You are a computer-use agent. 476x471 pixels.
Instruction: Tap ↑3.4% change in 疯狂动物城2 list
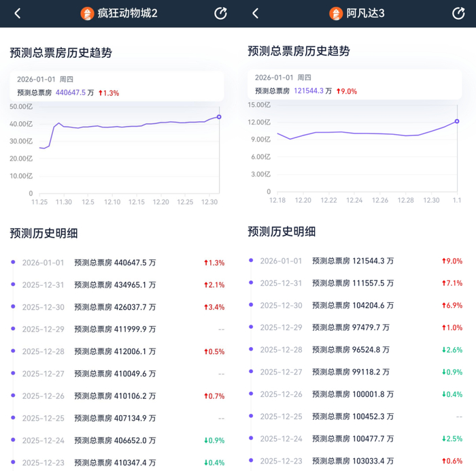pyautogui.click(x=214, y=307)
